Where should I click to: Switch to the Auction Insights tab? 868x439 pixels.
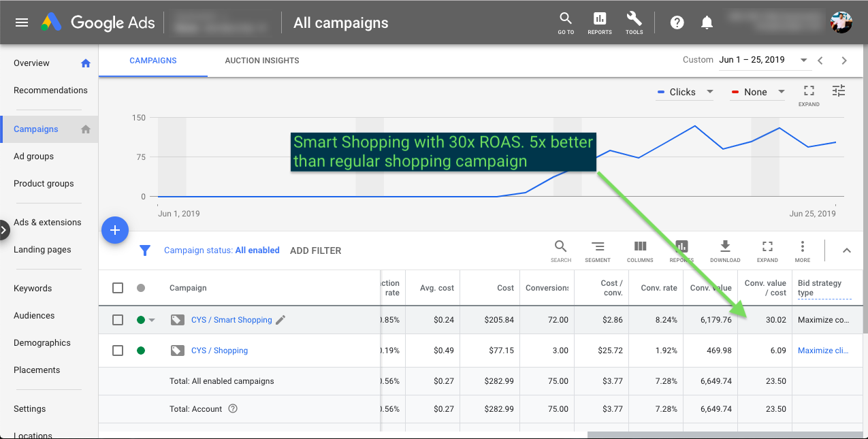tap(262, 61)
